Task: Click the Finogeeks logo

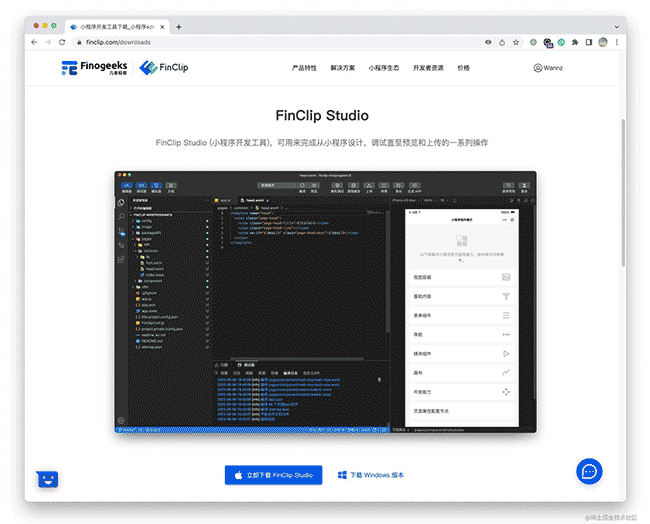Action: [x=94, y=68]
